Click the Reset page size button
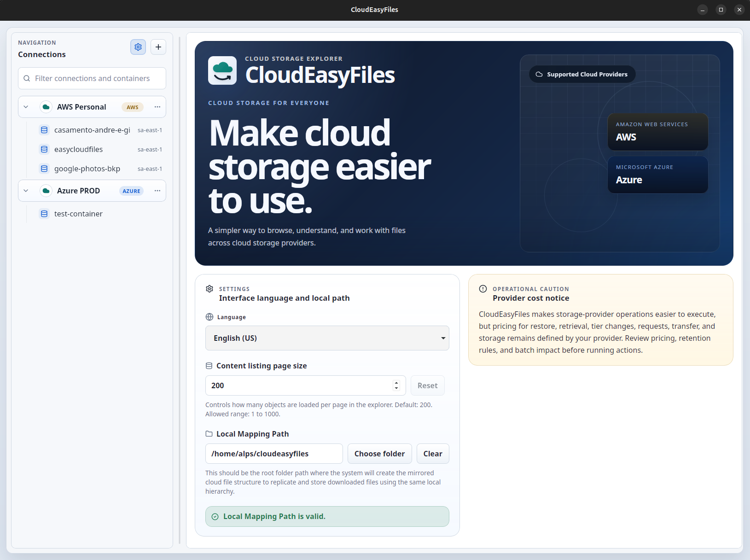 click(x=428, y=385)
